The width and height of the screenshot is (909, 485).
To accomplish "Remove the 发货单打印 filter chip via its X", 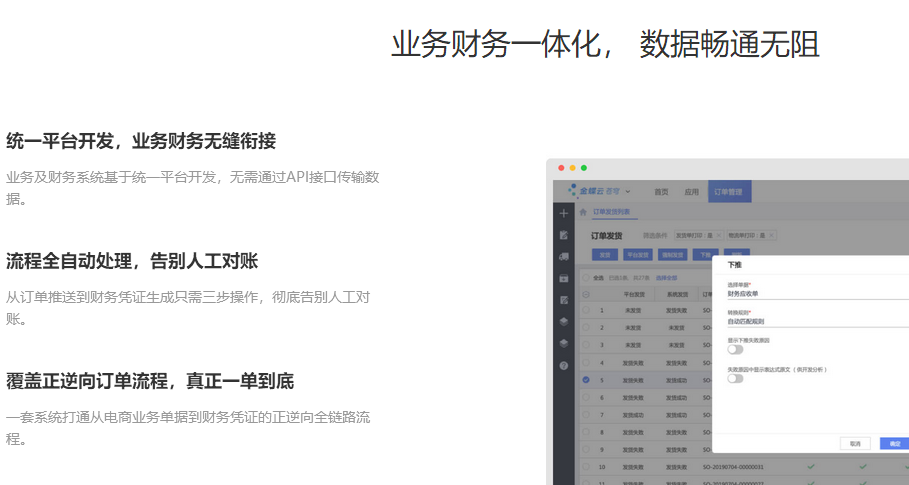I will (x=717, y=235).
